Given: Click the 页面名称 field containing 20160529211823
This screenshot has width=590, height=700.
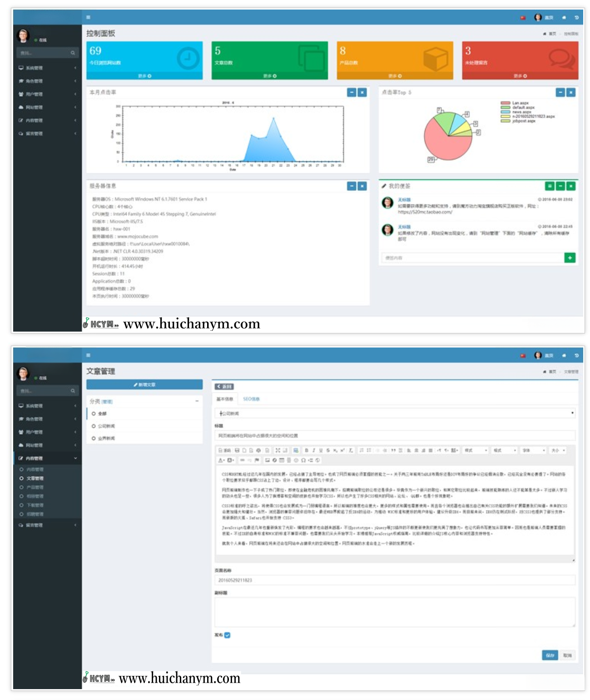Looking at the screenshot, I should pos(394,580).
